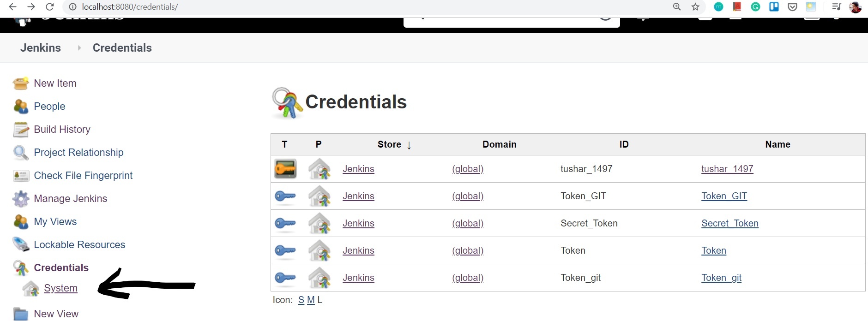The height and width of the screenshot is (321, 868).
Task: Click the SSH key type icon for tushar_1497
Action: (285, 169)
